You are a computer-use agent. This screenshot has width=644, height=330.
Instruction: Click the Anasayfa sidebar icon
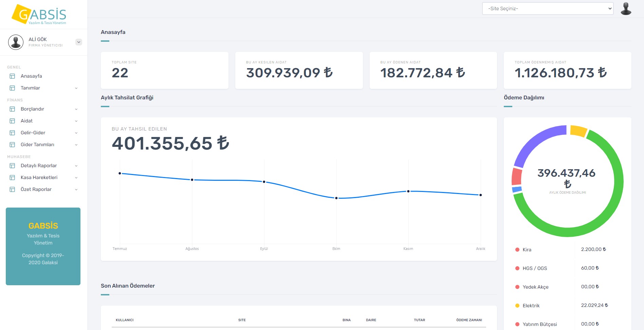click(x=12, y=76)
